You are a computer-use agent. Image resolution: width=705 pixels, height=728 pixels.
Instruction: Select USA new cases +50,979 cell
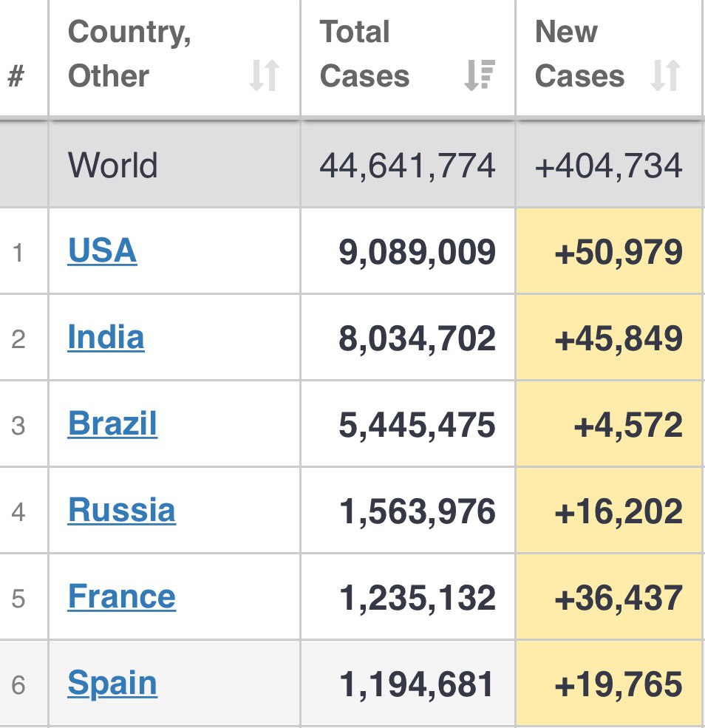tap(609, 251)
